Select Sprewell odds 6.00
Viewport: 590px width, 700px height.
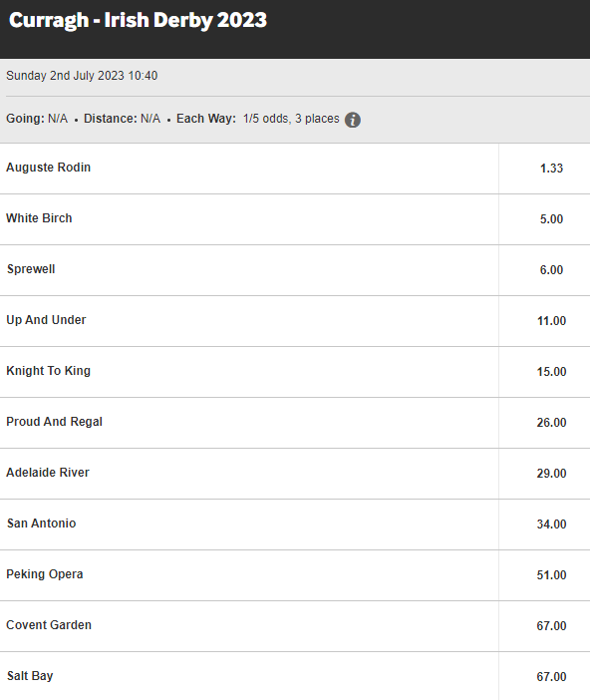tap(544, 270)
